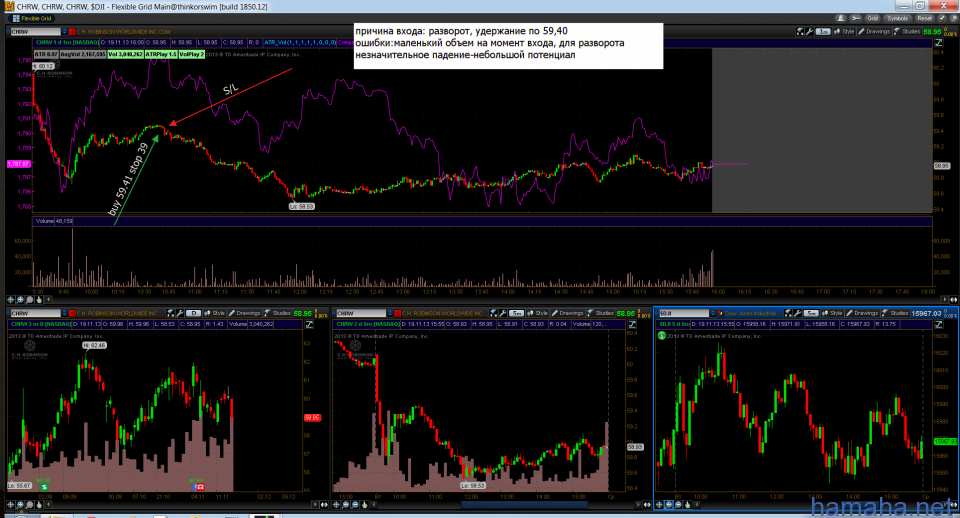Open the Studies menu on the $DJI chart
Viewport: 960px width, 518px height.
point(896,313)
